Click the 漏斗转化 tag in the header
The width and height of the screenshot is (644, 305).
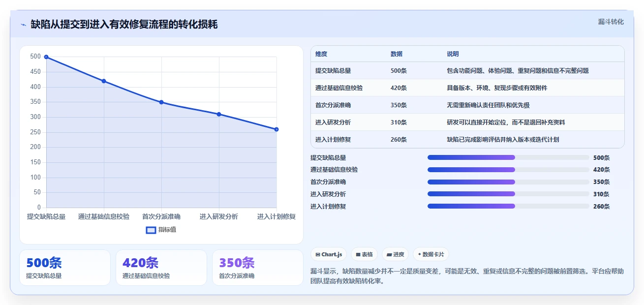[611, 22]
